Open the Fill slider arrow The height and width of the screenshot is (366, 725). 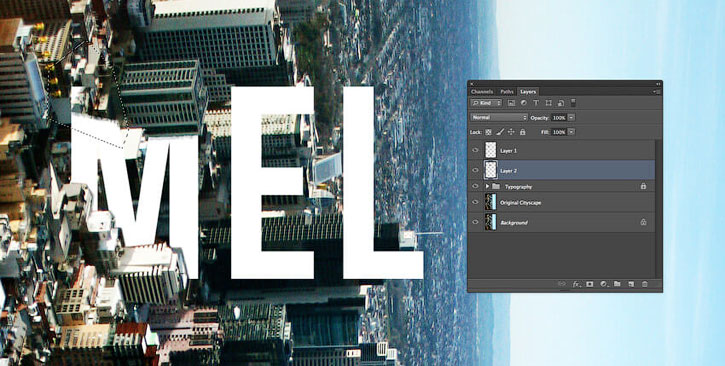571,132
